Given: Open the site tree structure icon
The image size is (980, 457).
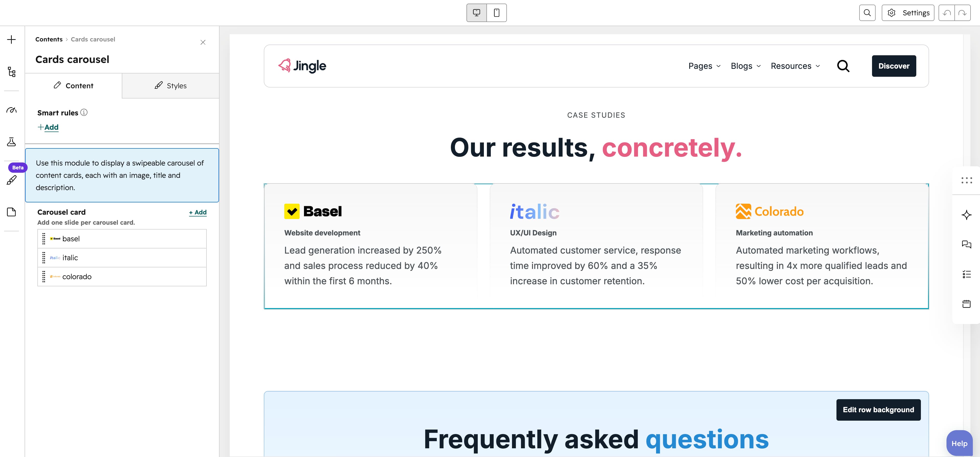Looking at the screenshot, I should 12,72.
